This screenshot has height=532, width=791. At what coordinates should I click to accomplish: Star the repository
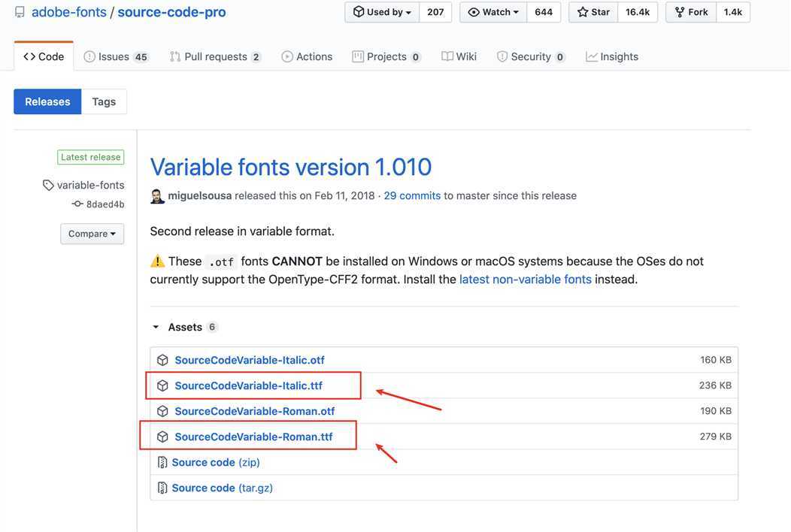click(593, 12)
